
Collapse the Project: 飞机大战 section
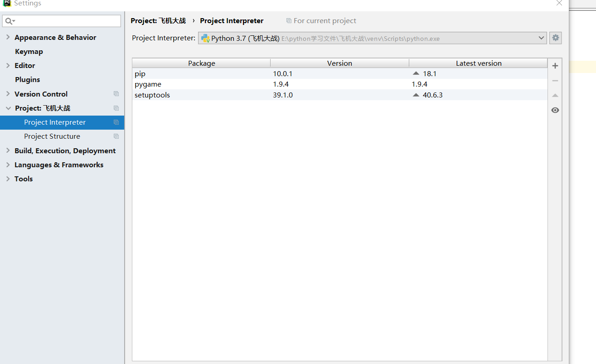pyautogui.click(x=7, y=108)
